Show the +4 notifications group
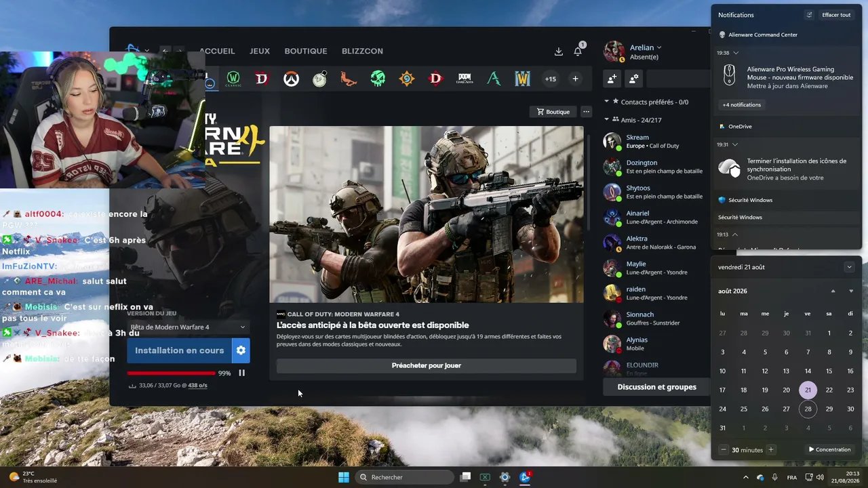 pos(741,105)
